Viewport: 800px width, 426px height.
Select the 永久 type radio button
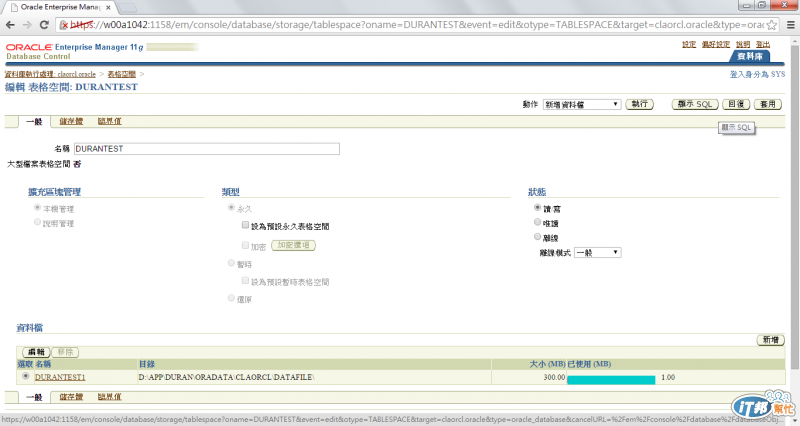(231, 208)
